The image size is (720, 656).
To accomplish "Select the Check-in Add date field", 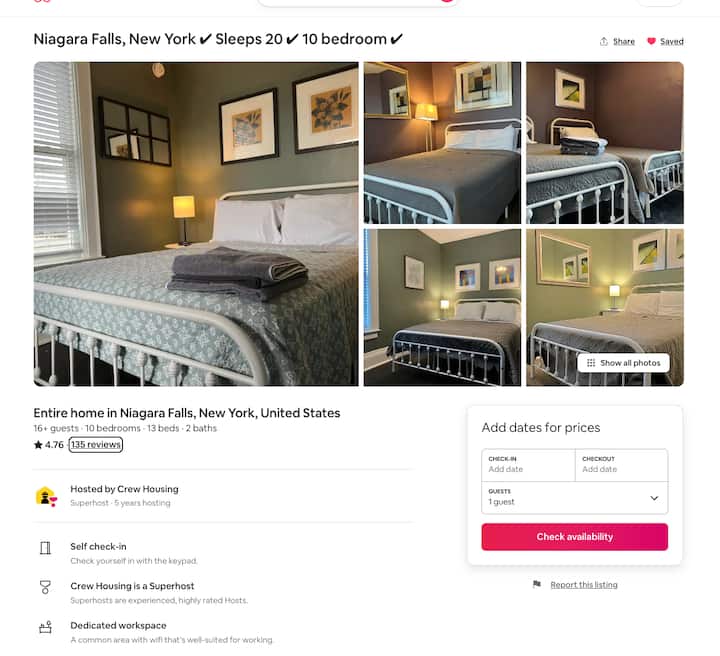I will coord(528,465).
